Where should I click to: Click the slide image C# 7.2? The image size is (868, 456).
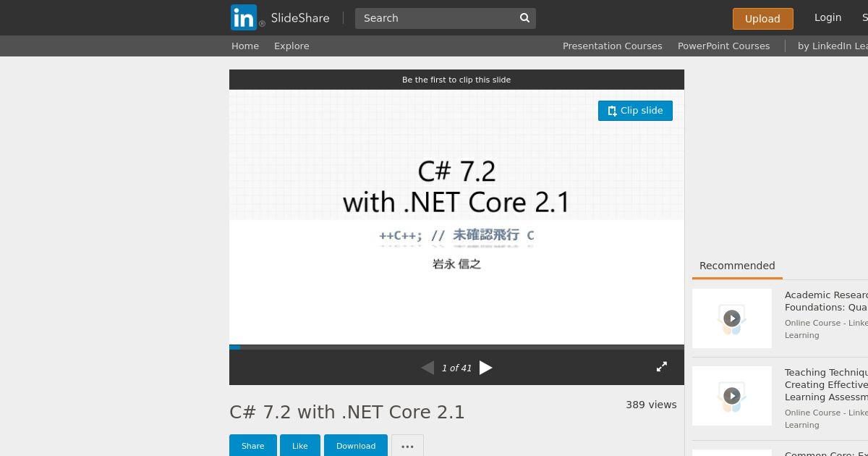pyautogui.click(x=456, y=217)
